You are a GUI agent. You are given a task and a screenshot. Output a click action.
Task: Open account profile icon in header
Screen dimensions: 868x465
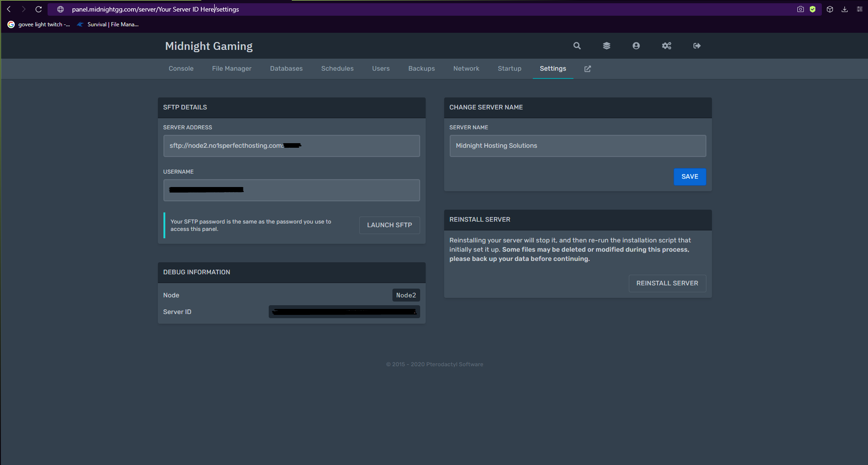(636, 46)
